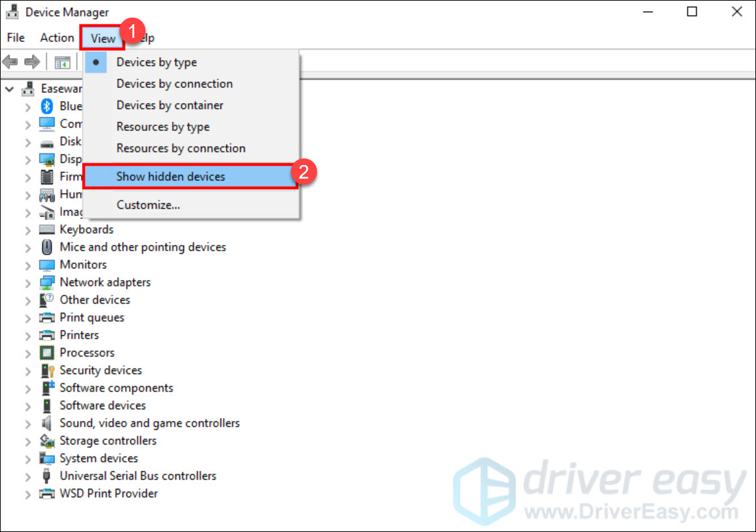Select the Processors chip icon
The height and width of the screenshot is (532, 756).
coord(46,353)
